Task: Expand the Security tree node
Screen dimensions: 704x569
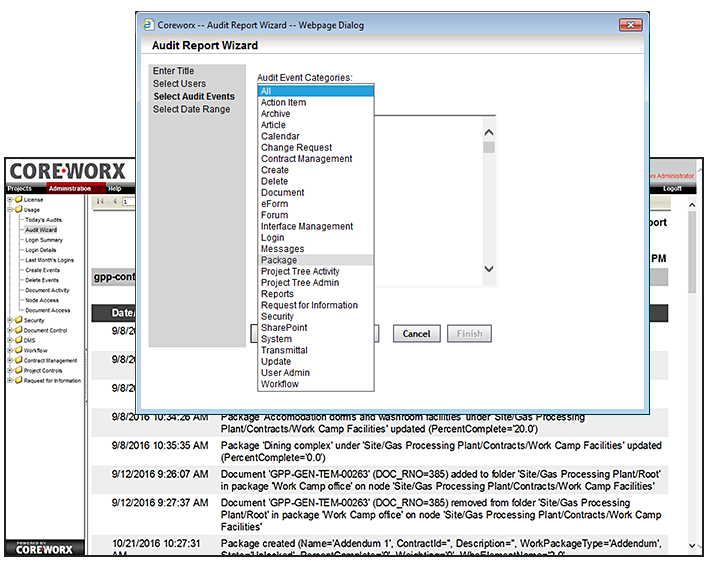Action: click(9, 320)
